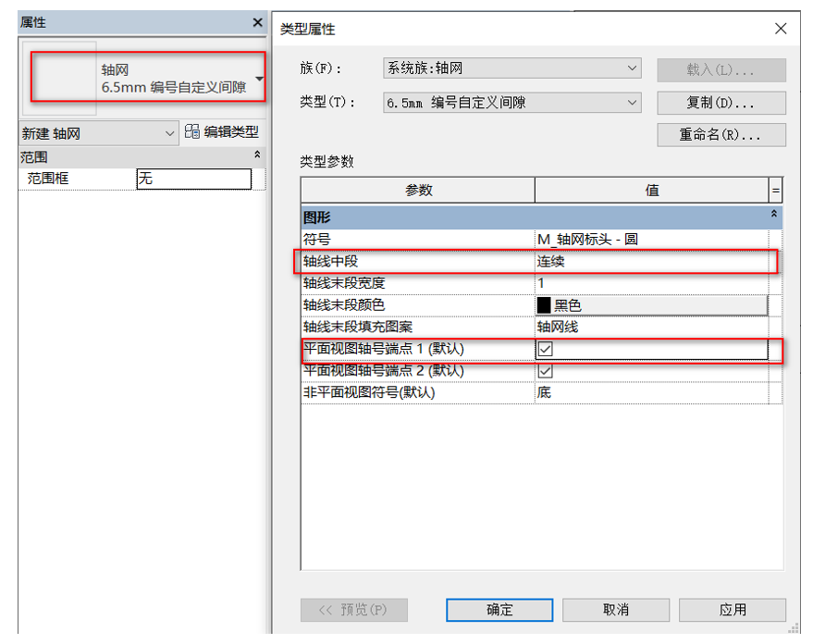813x644 pixels.
Task: Click the 轴线末段颜色 parameter name
Action: pyautogui.click(x=344, y=305)
